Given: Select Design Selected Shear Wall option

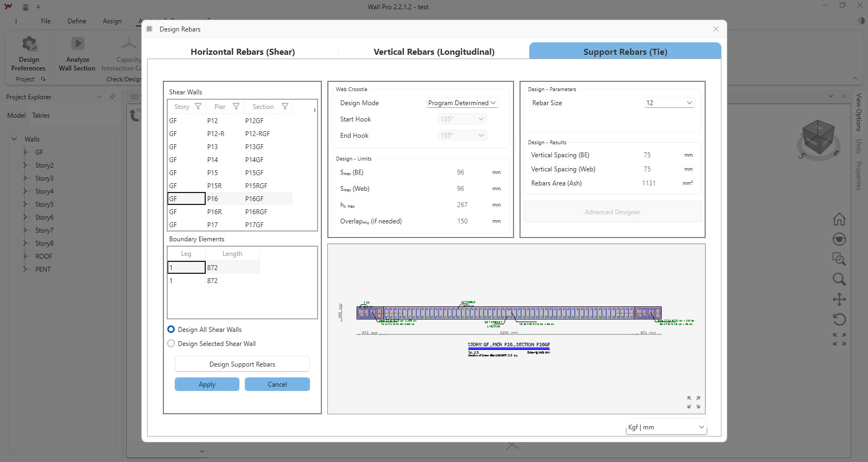Looking at the screenshot, I should tap(172, 344).
